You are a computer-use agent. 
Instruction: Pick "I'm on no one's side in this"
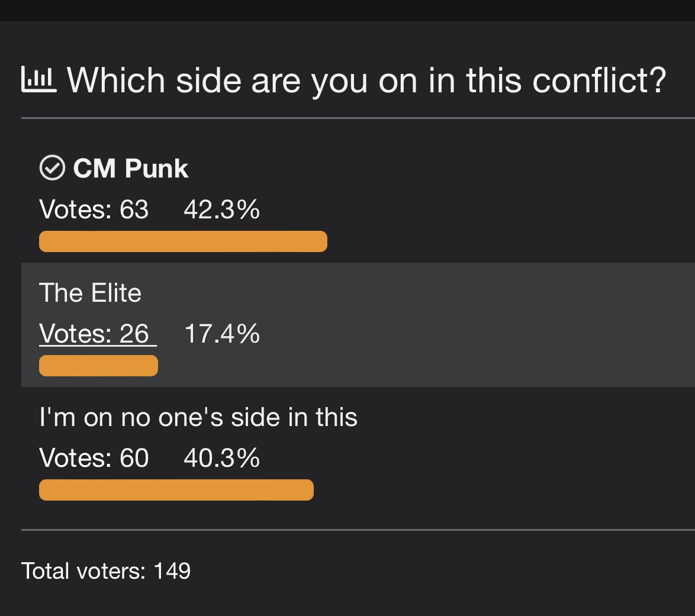point(198,417)
